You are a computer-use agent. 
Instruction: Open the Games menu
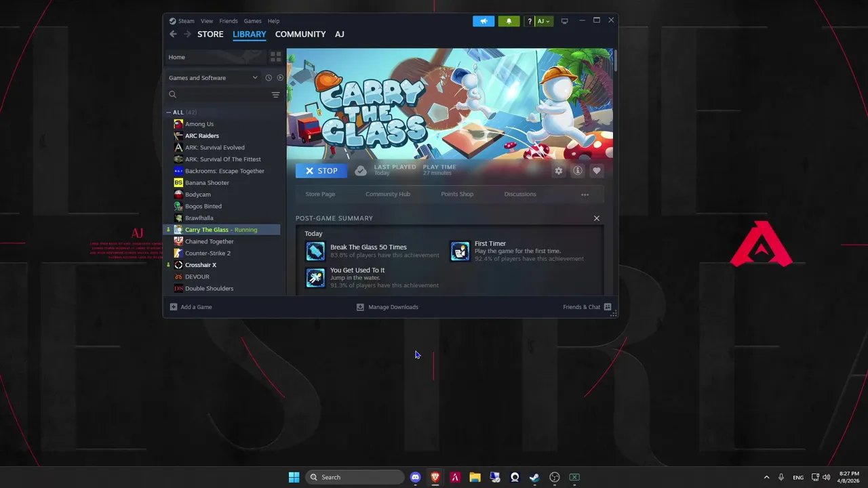(x=252, y=21)
